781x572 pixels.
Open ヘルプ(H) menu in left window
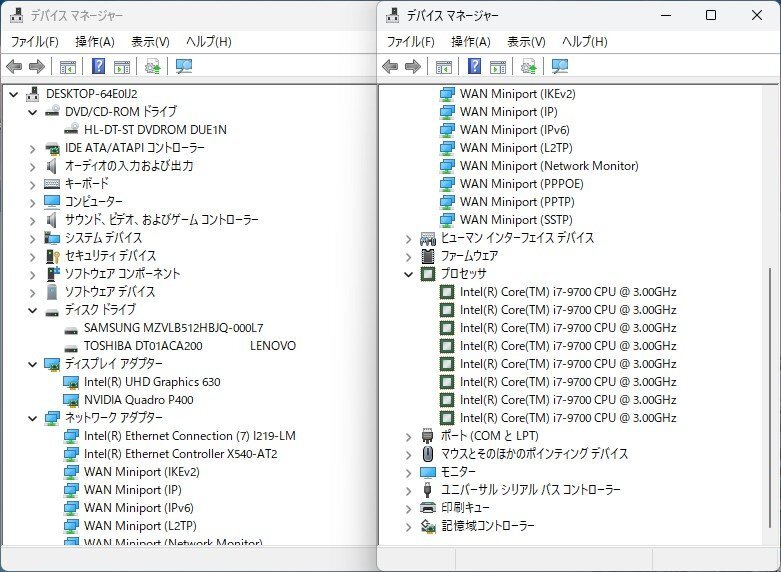(209, 42)
